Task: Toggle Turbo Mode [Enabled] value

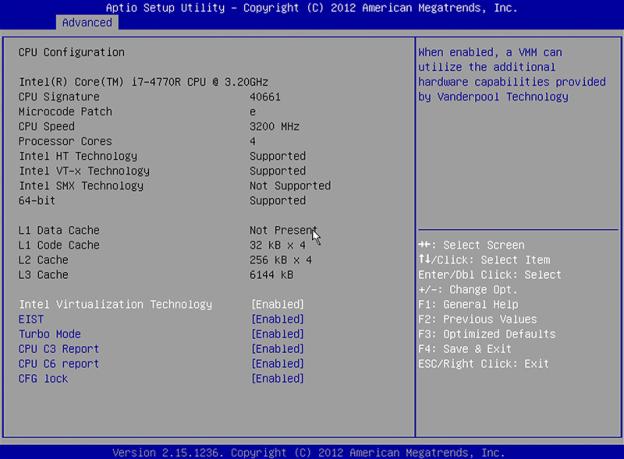Action: point(277,334)
